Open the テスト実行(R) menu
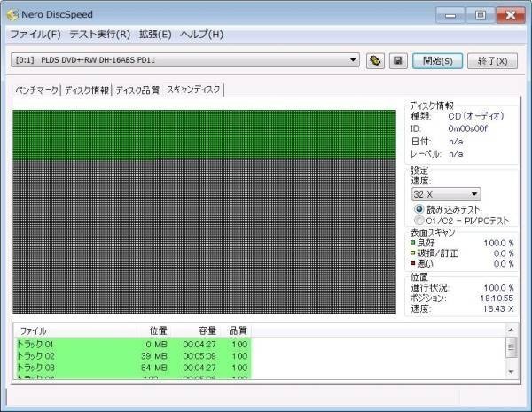The width and height of the screenshot is (532, 412). [99, 35]
